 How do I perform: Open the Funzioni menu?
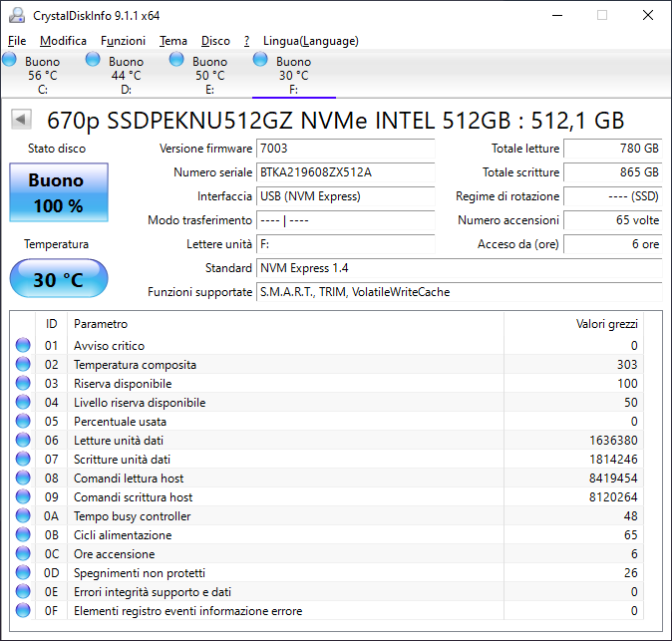[x=123, y=41]
